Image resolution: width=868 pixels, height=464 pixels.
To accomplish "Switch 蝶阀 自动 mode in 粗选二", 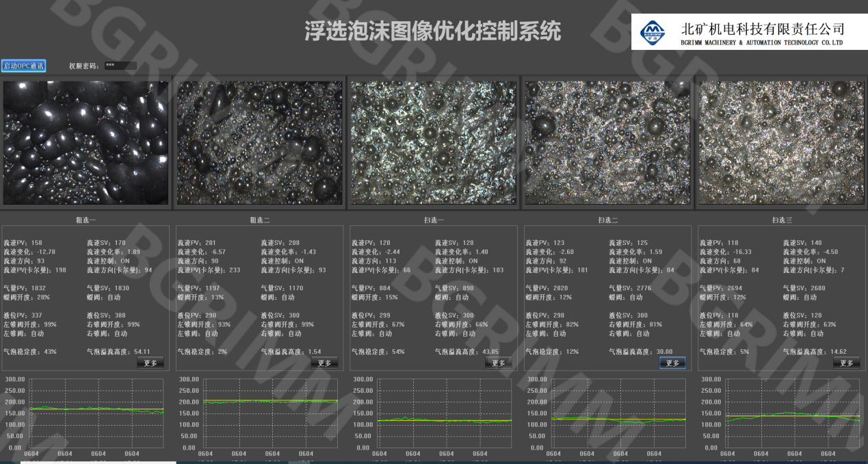I will point(287,297).
